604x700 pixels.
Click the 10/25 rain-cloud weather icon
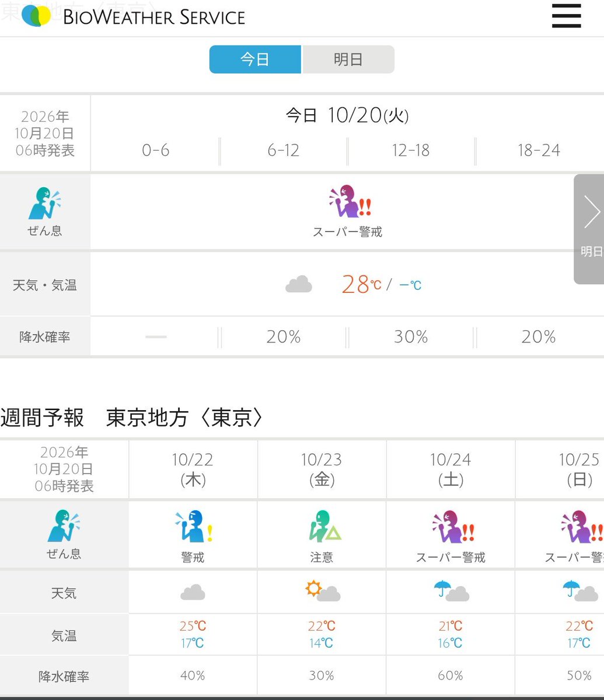point(581,590)
